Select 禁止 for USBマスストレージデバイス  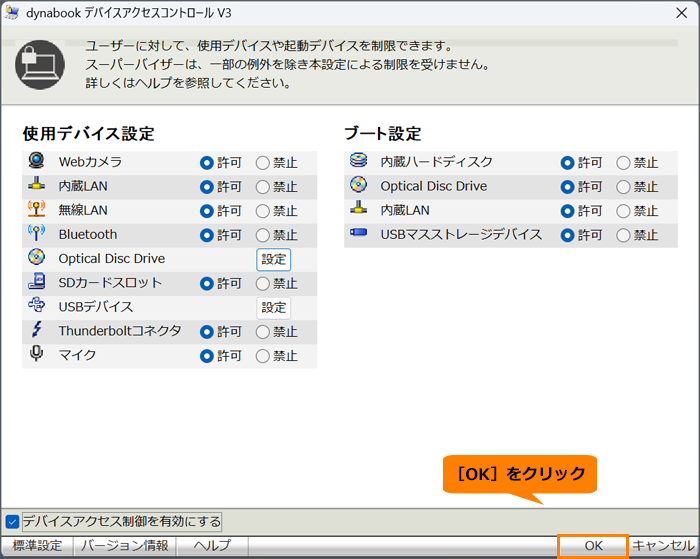[x=623, y=235]
